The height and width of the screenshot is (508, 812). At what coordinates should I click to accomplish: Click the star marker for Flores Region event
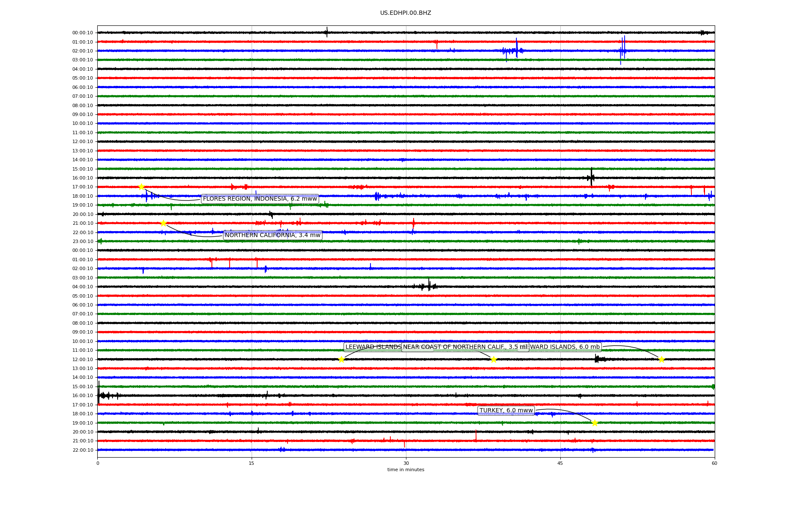click(x=141, y=187)
